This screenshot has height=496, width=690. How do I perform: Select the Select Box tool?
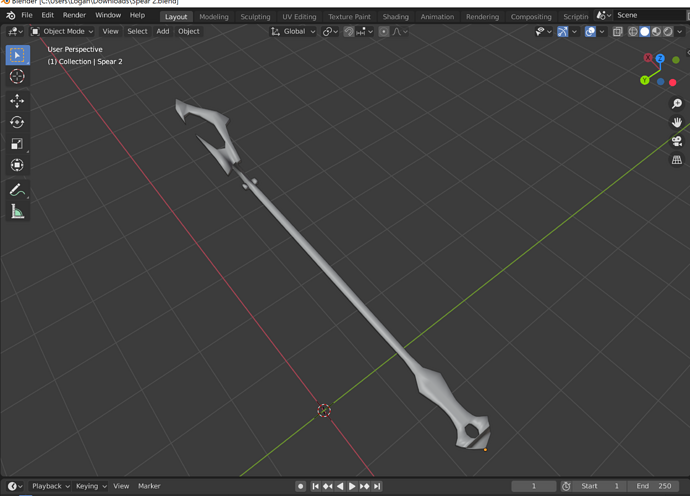(18, 55)
